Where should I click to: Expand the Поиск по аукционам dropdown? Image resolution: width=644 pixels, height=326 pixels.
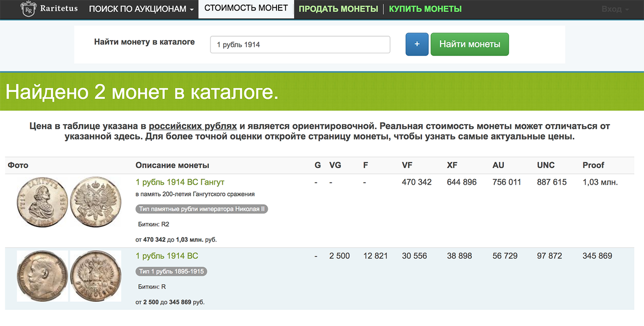[141, 9]
